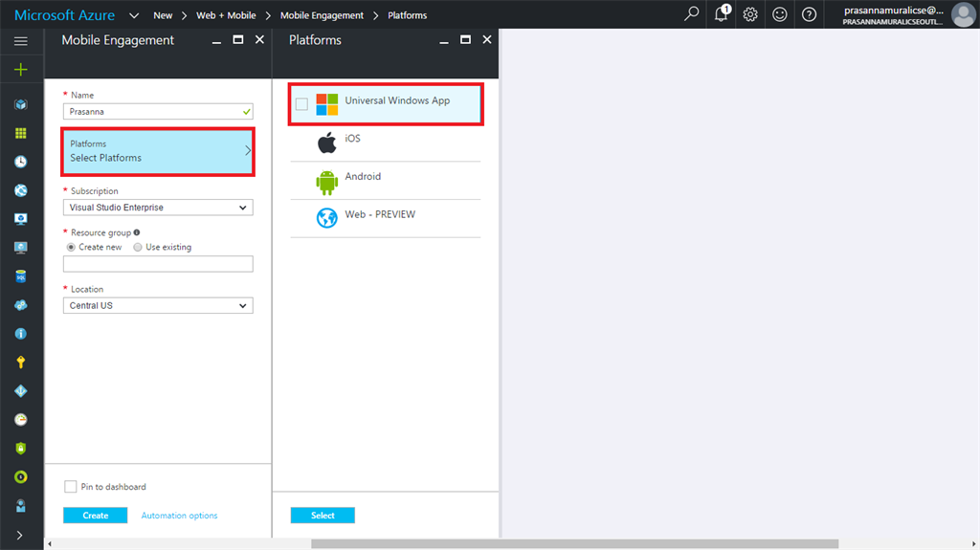Select the Use existing radio button

[138, 248]
